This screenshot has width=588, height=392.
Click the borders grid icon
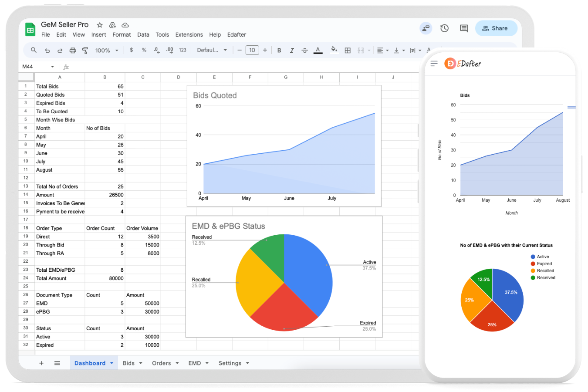348,51
